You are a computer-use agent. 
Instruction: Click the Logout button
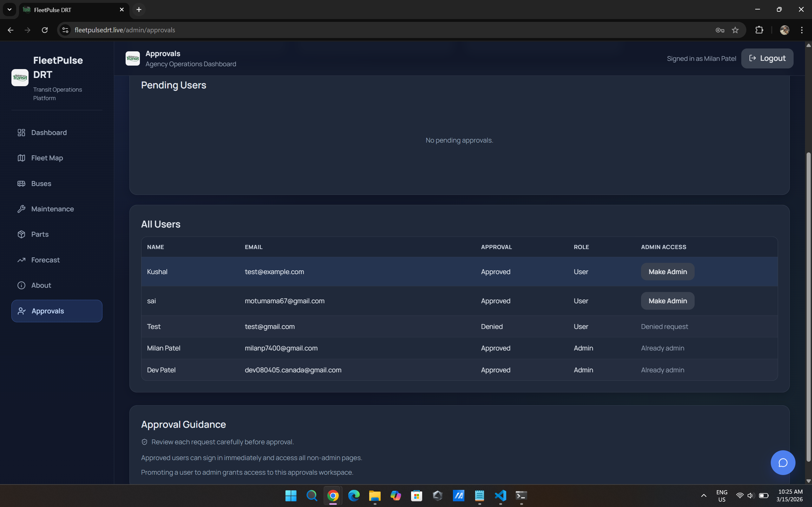[767, 58]
